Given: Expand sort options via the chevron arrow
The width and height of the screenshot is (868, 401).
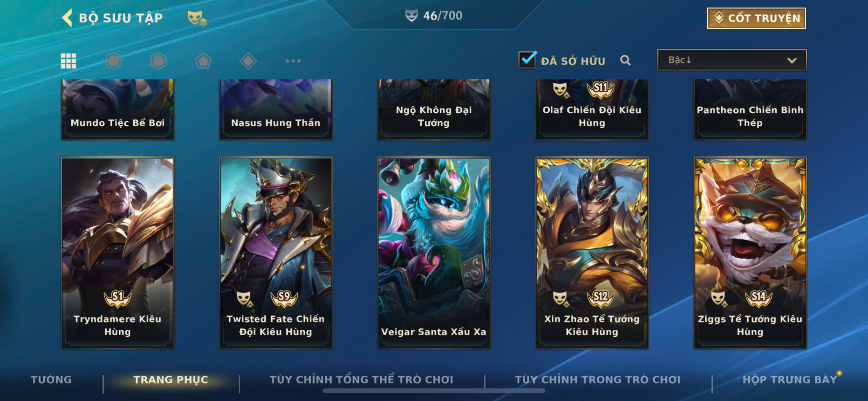Looking at the screenshot, I should (792, 61).
